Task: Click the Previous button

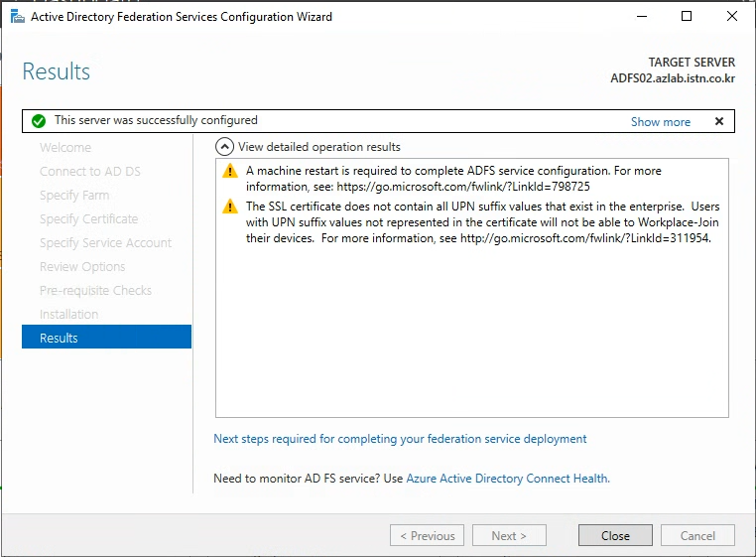Action: (428, 536)
